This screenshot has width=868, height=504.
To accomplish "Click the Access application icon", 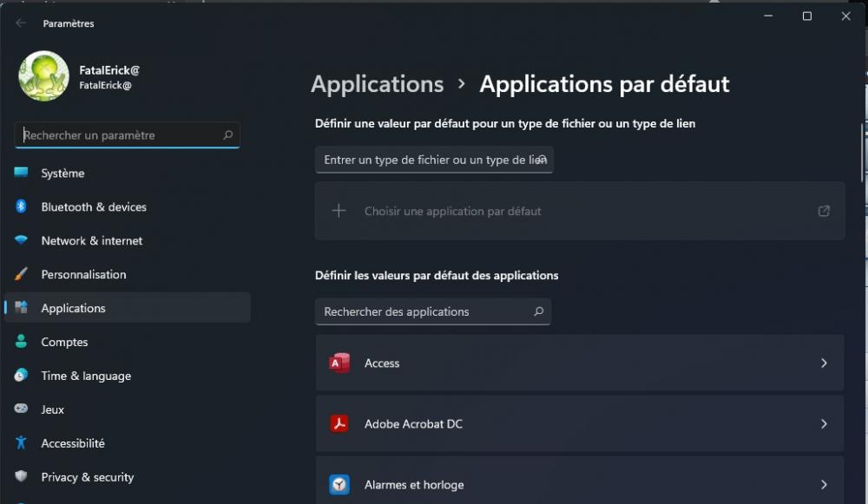I will (340, 363).
